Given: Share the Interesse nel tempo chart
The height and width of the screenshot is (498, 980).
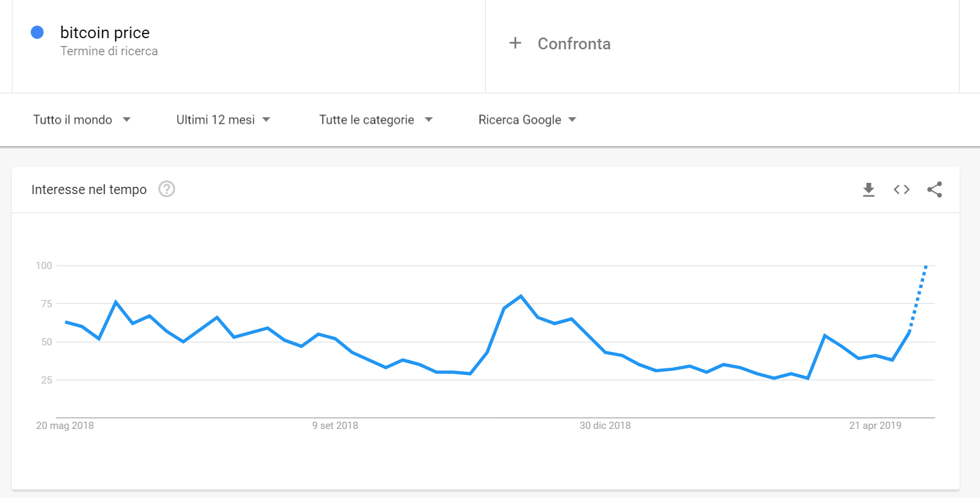Looking at the screenshot, I should 935,189.
